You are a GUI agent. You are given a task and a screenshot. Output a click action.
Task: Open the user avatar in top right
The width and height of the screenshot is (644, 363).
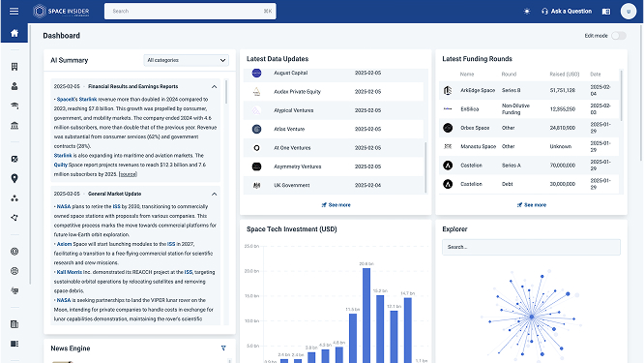point(628,12)
